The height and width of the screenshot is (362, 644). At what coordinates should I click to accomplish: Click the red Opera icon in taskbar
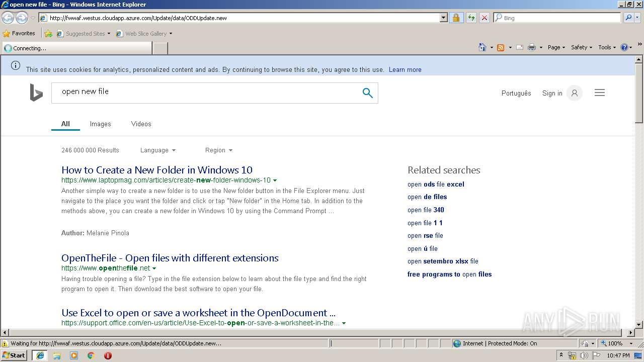coord(108,355)
